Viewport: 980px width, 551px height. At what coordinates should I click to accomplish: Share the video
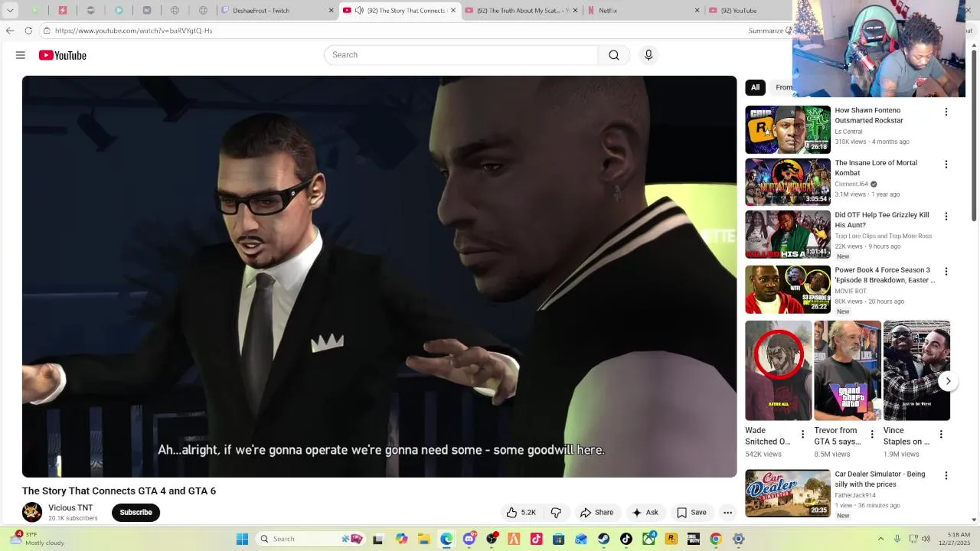tap(596, 513)
